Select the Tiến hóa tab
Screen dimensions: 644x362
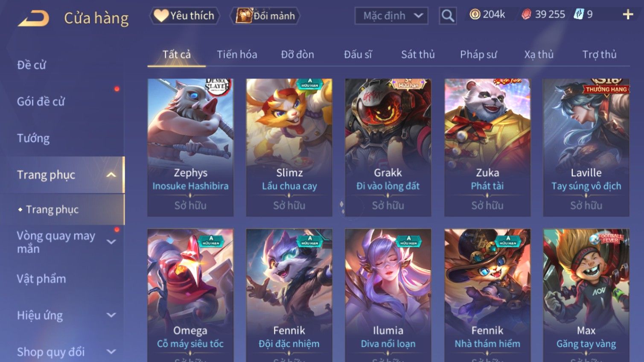click(x=237, y=55)
